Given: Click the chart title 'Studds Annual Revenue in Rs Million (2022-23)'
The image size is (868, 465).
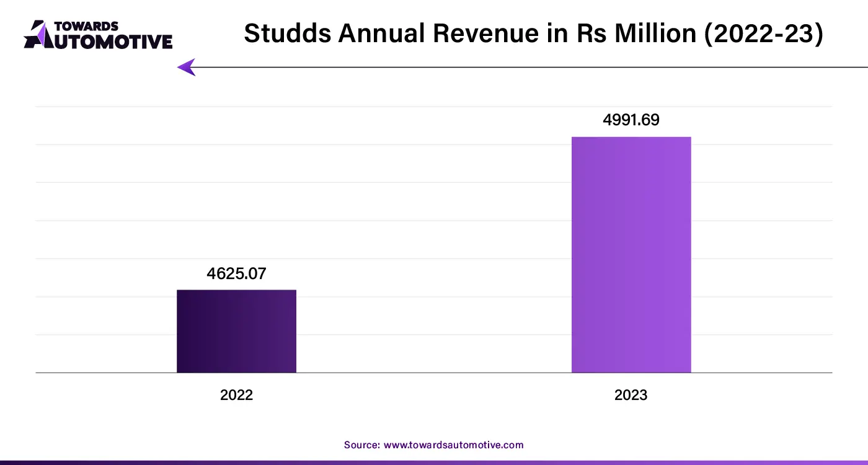Looking at the screenshot, I should pos(533,33).
